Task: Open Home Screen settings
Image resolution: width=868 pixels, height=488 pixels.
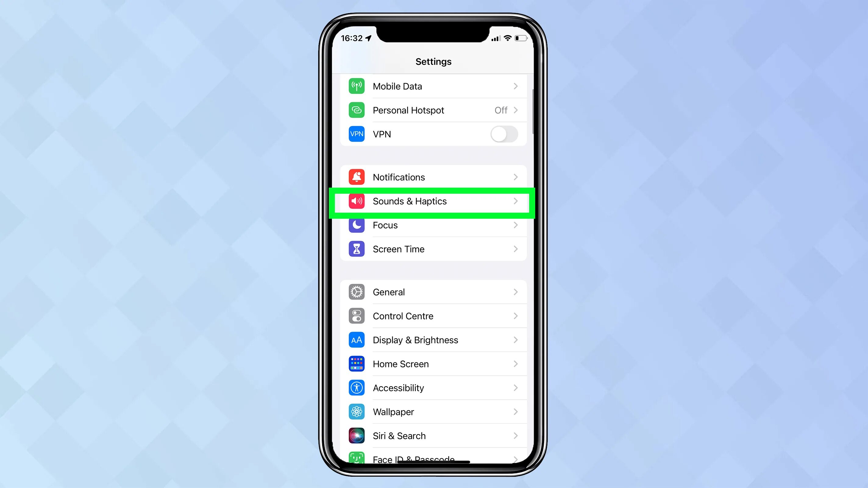Action: pos(434,363)
